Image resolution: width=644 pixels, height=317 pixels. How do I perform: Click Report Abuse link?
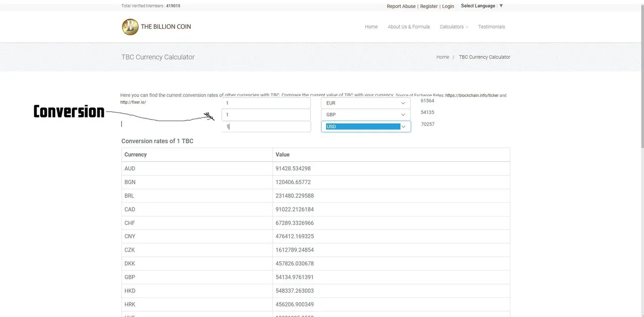click(x=401, y=7)
